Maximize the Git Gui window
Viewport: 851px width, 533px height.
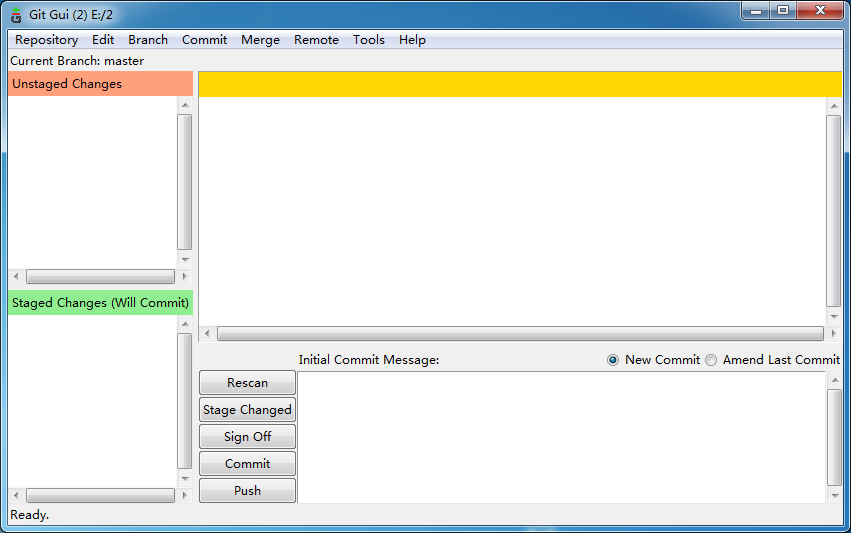pyautogui.click(x=782, y=10)
